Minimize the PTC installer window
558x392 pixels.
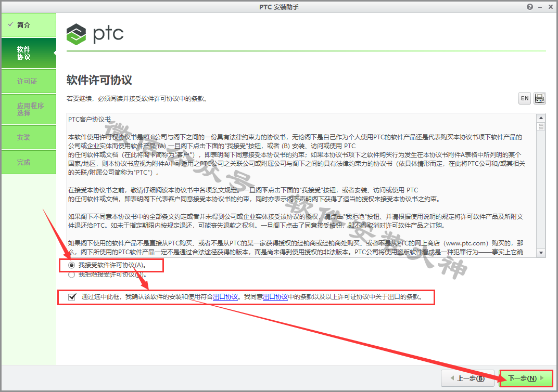pyautogui.click(x=540, y=7)
